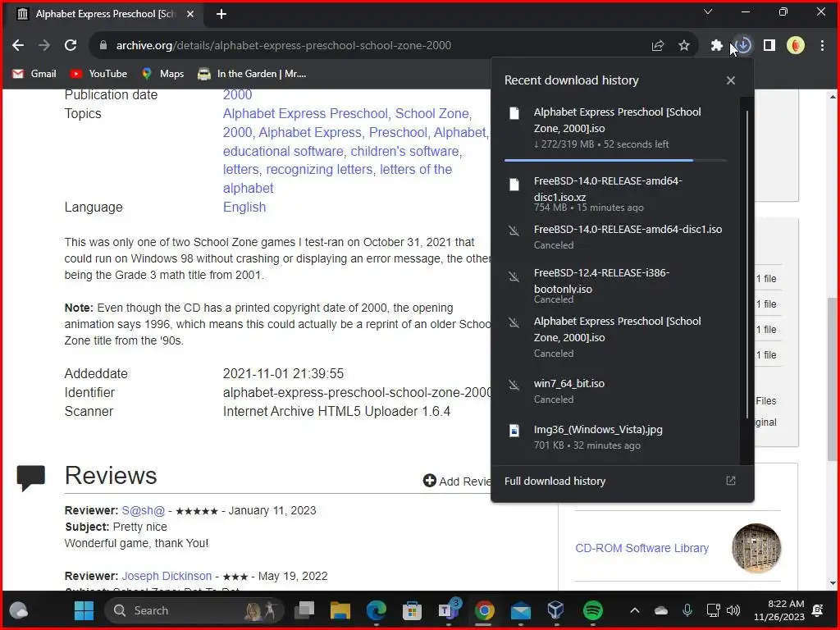Select canceled FreeBSD-14.0-RELEASE-amd64-disc1.iso entry

[615, 237]
